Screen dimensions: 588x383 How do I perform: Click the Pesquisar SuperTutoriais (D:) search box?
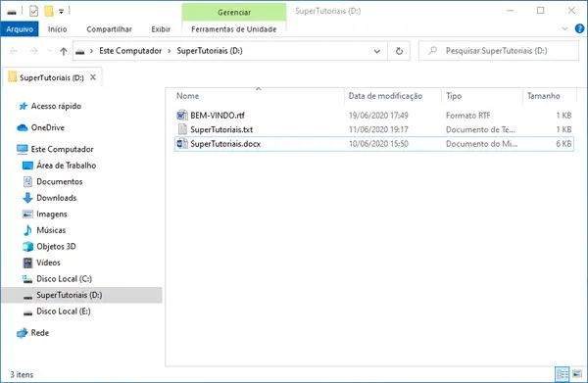[499, 51]
